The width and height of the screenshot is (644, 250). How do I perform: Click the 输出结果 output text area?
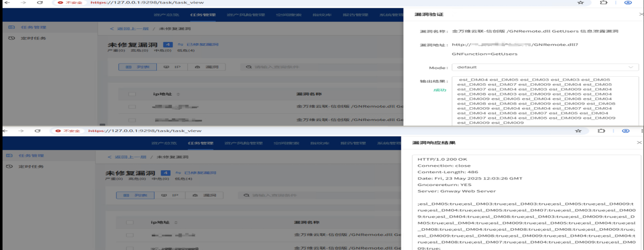(x=545, y=101)
